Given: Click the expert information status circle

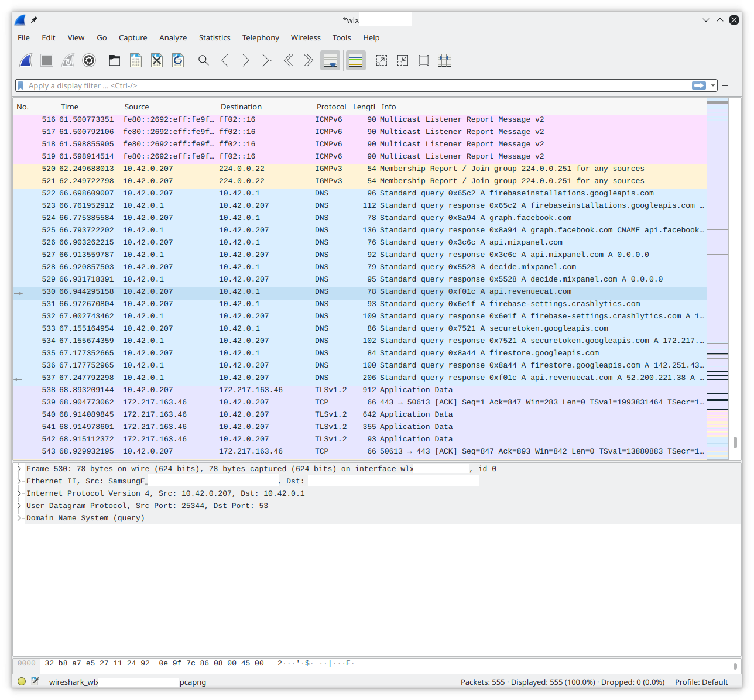Looking at the screenshot, I should pos(22,681).
